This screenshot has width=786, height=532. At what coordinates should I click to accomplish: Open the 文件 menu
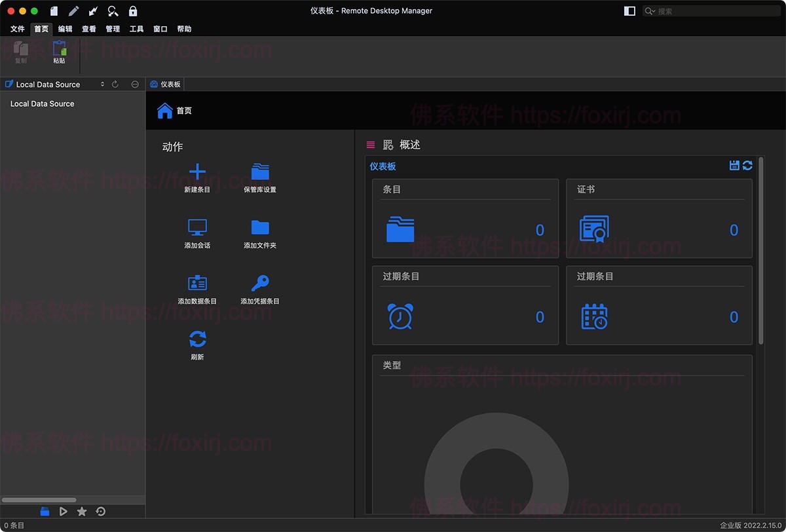18,29
